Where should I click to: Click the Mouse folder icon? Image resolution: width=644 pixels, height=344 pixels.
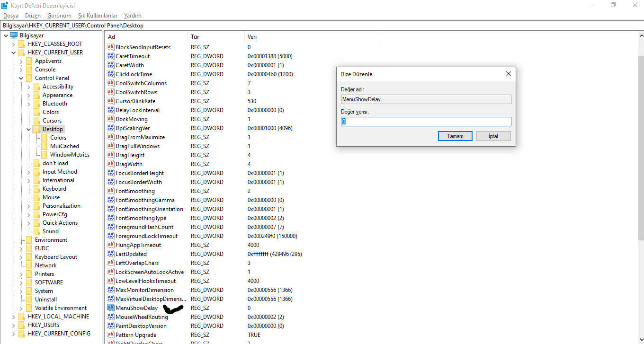click(x=37, y=197)
